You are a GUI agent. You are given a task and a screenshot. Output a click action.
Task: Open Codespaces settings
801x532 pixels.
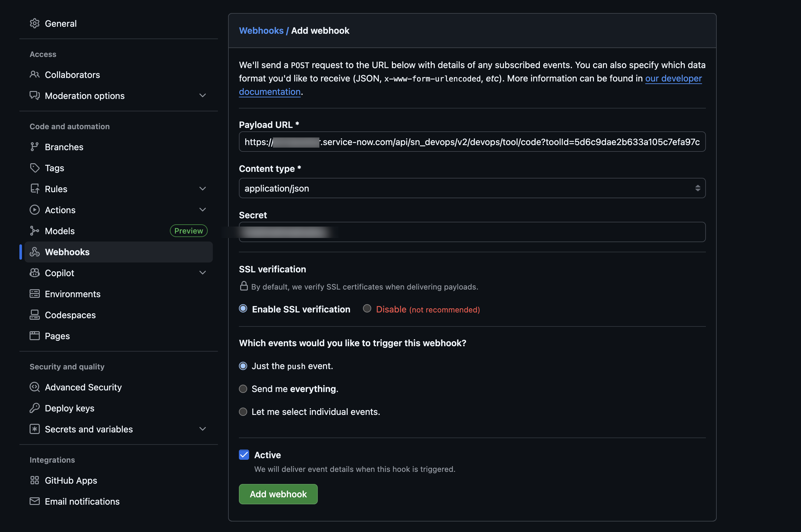coord(119,315)
